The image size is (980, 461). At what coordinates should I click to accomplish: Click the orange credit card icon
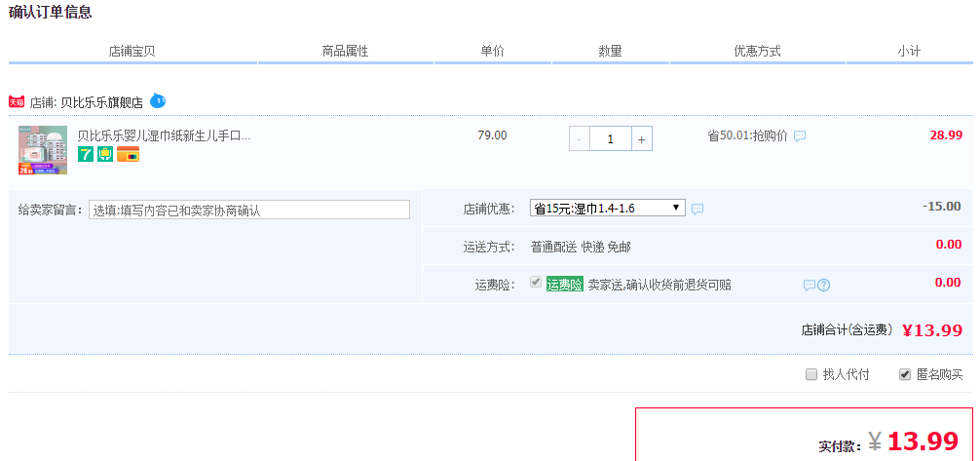[x=128, y=154]
